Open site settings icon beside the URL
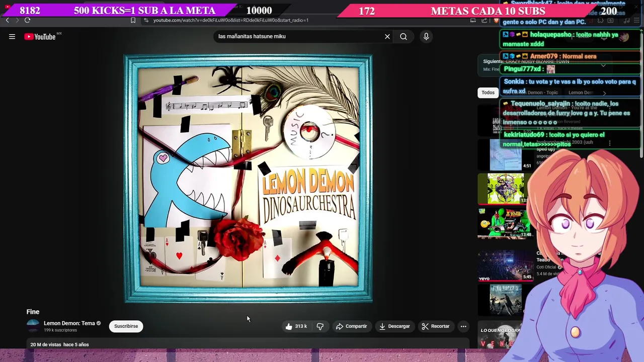The image size is (644, 362). (146, 20)
